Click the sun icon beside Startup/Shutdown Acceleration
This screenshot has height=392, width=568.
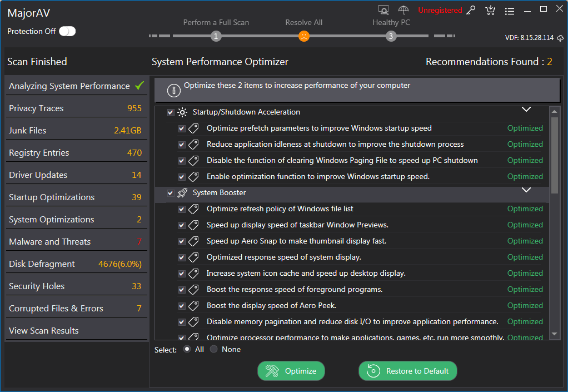pyautogui.click(x=182, y=112)
